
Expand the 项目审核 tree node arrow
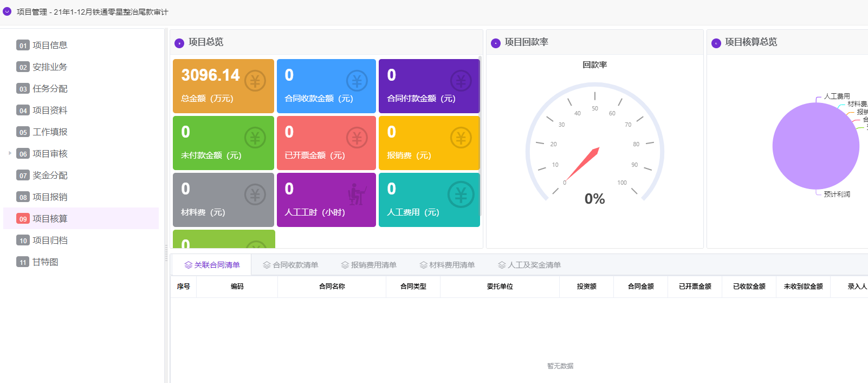10,153
